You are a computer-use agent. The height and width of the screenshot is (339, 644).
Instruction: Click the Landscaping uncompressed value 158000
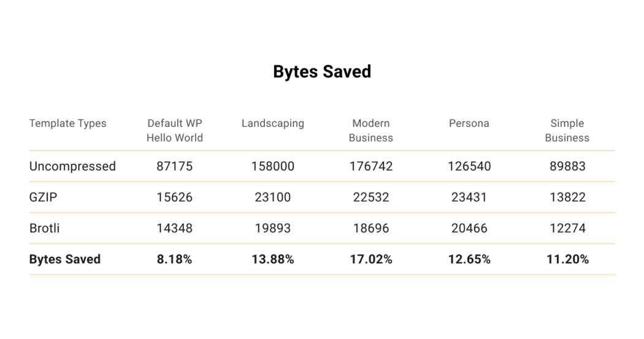click(x=273, y=166)
